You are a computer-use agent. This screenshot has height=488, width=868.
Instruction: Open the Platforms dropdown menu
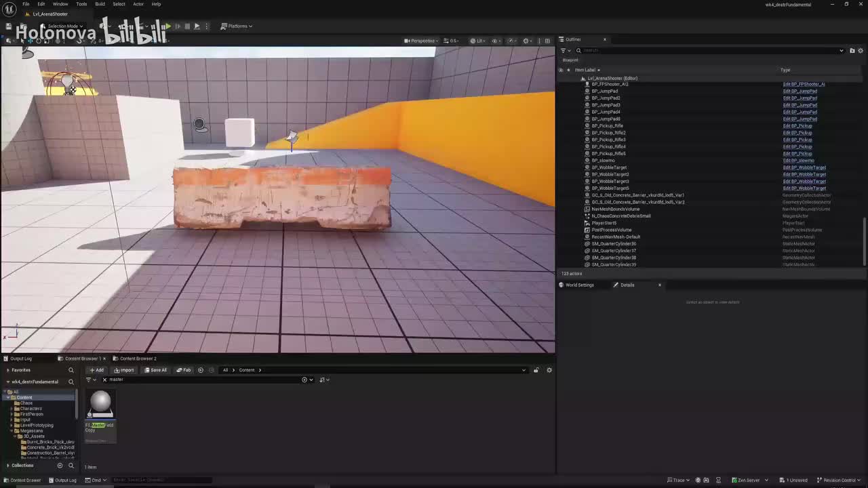click(237, 26)
